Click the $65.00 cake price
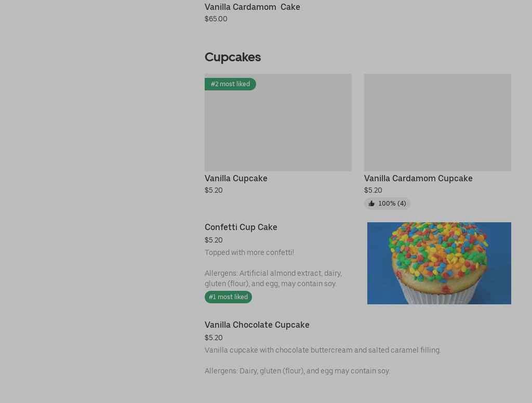The image size is (532, 403). tap(216, 19)
